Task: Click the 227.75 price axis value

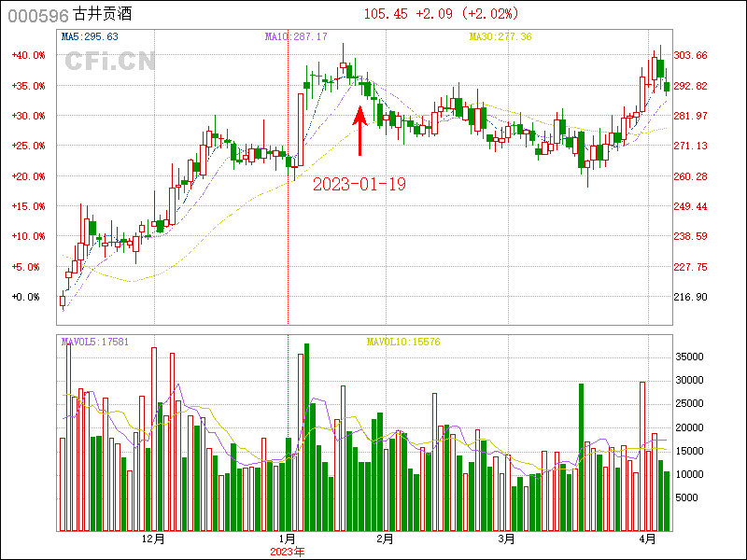Action: click(690, 267)
